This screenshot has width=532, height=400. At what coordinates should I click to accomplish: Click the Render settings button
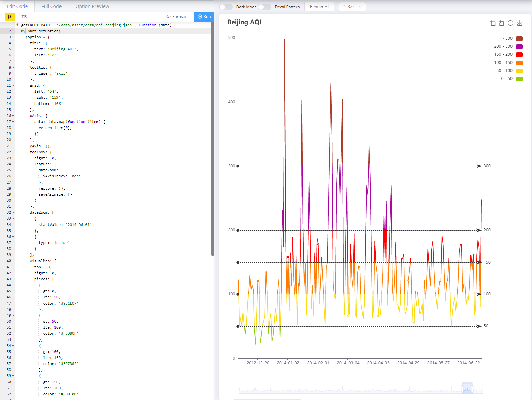(319, 7)
